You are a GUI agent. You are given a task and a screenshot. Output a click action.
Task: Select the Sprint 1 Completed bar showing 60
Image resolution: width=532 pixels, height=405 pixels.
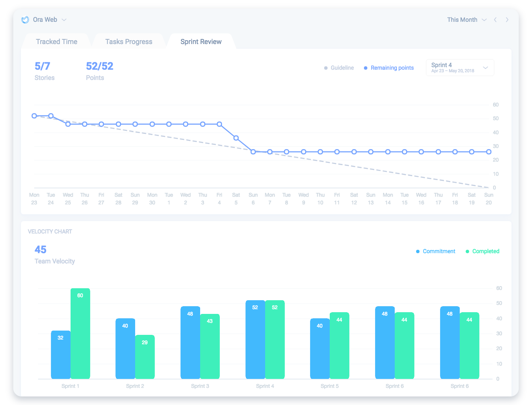pos(80,334)
